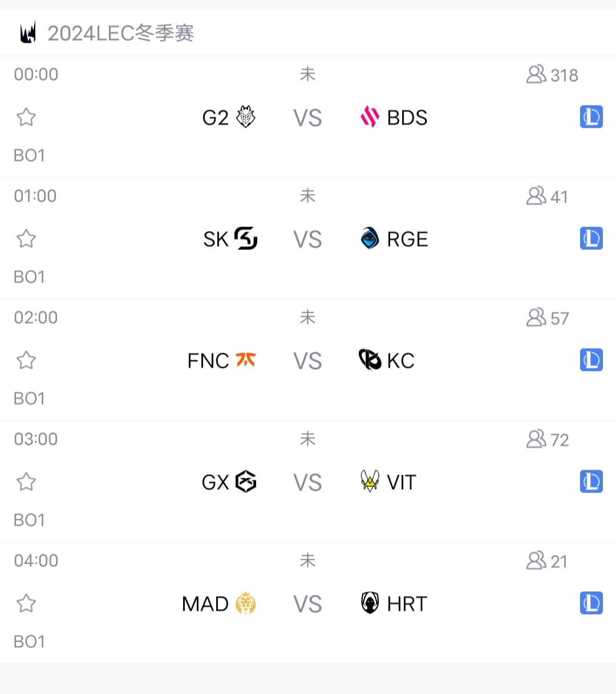Tap the Team Vitality bee logo
This screenshot has width=616, height=694.
tap(370, 481)
